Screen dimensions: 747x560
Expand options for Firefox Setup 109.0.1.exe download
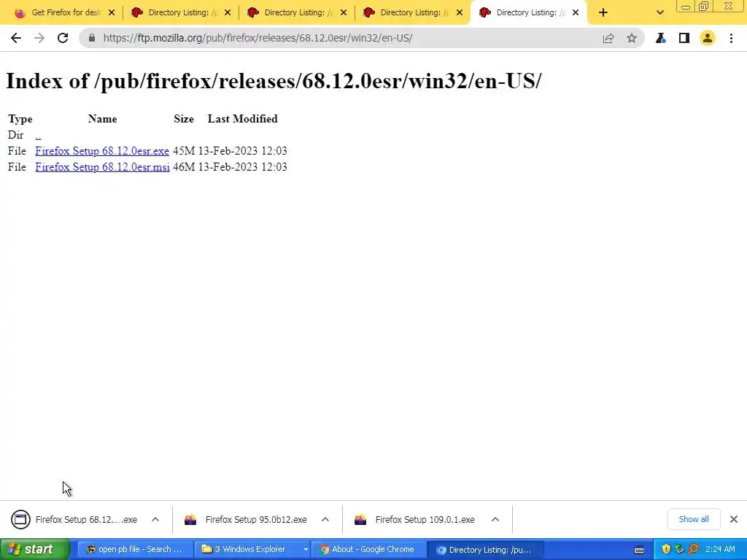click(495, 519)
